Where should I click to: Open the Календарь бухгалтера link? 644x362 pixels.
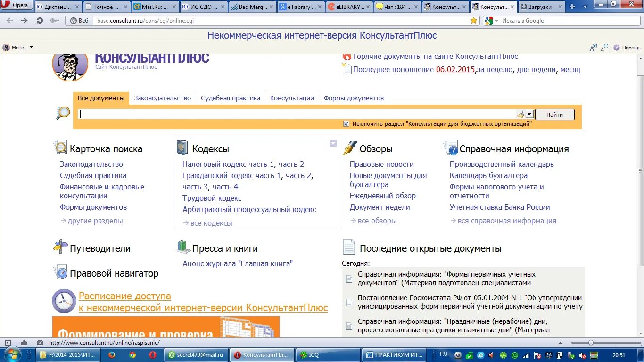488,175
